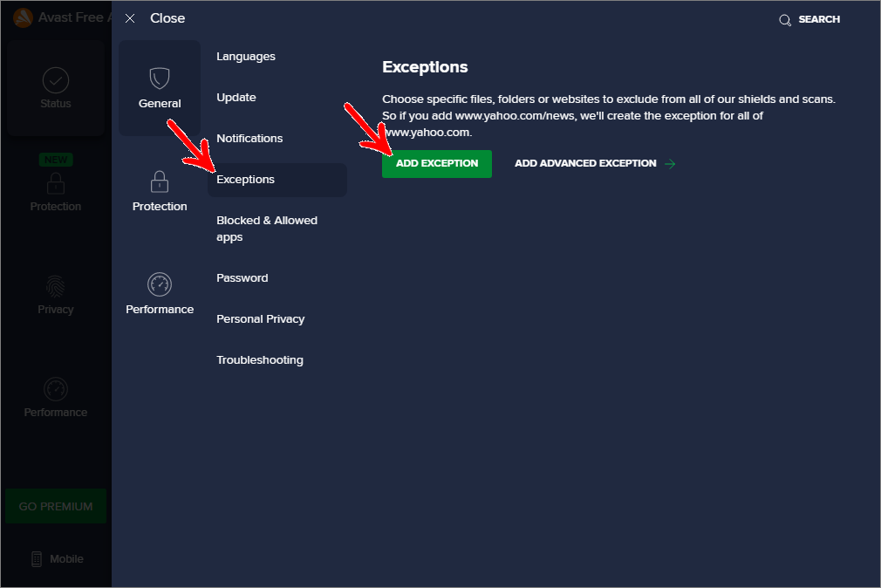Click the General shield icon
The width and height of the screenshot is (881, 588).
(x=160, y=79)
